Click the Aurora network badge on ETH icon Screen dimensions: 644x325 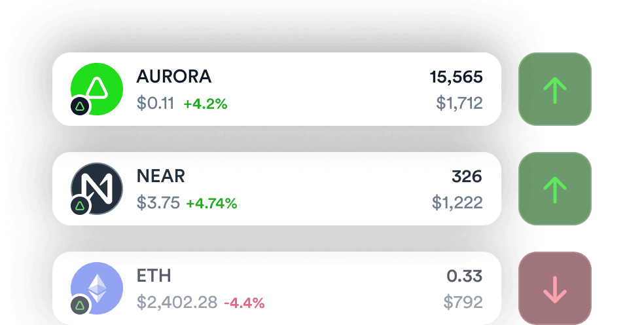pyautogui.click(x=80, y=305)
